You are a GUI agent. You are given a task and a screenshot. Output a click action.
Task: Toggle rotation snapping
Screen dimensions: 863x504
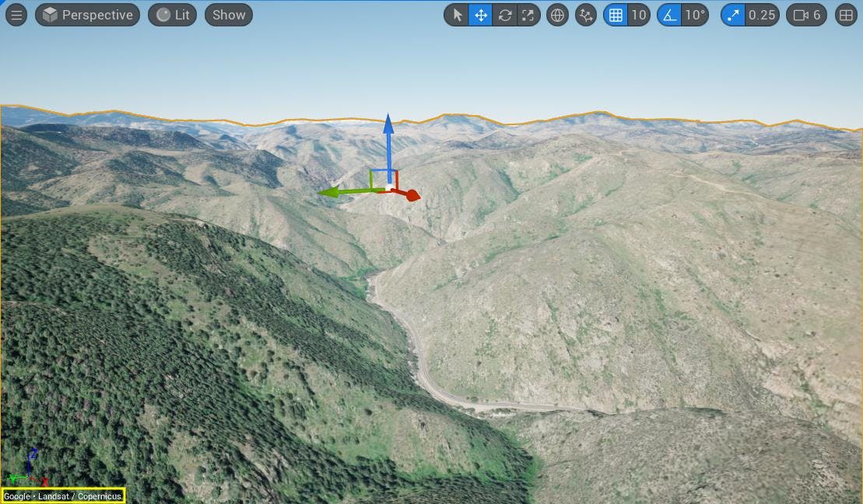point(671,14)
